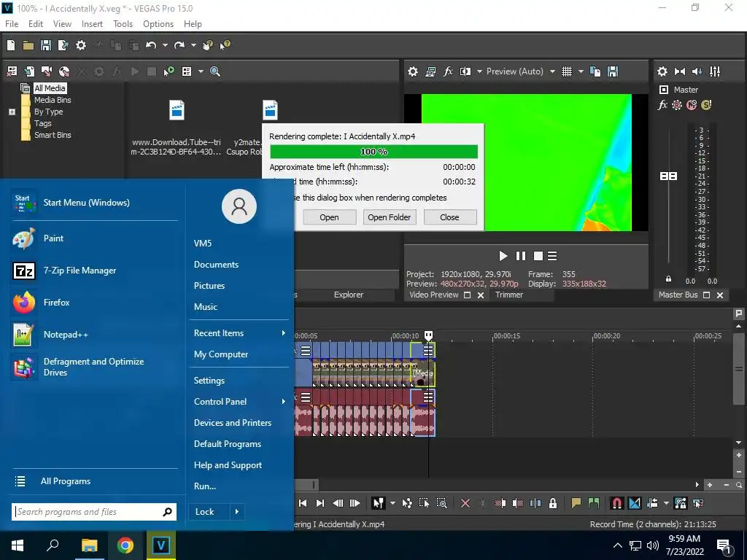Click the Search media magnifier icon
Viewport: 747px width, 560px height.
point(215,71)
